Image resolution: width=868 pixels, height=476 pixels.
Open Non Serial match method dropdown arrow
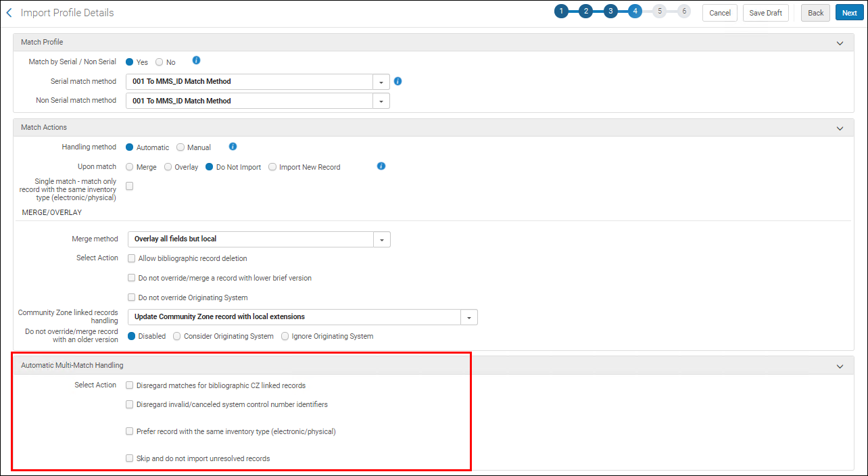coord(381,101)
